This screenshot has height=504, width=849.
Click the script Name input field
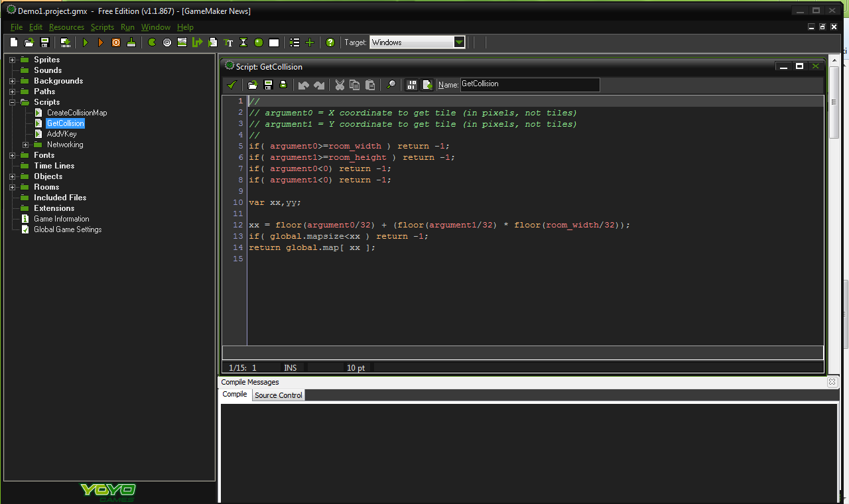529,84
